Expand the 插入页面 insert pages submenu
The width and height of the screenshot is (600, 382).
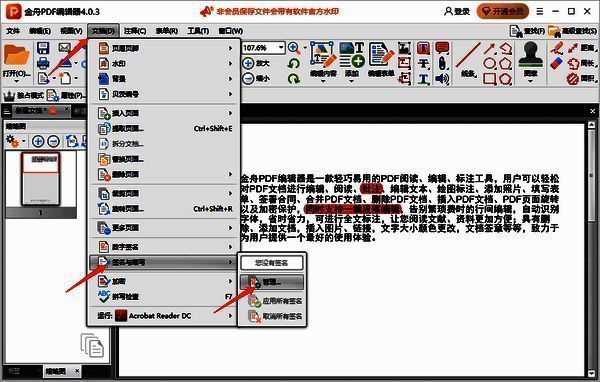coord(165,113)
